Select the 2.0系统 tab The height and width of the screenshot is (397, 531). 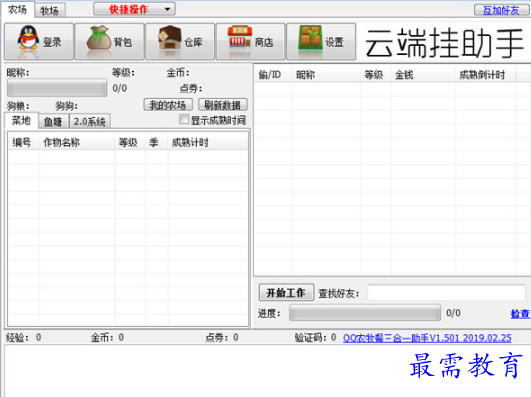90,122
